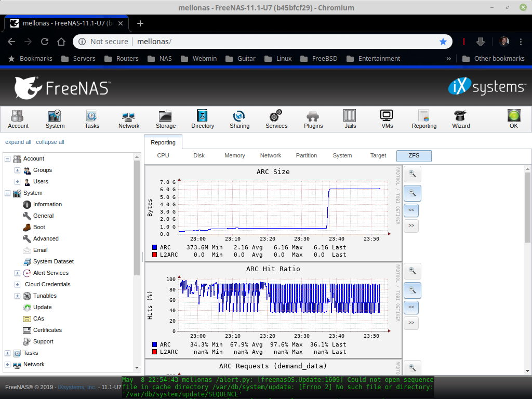Switch to the Network reporting tab
The image size is (532, 399).
pyautogui.click(x=270, y=155)
